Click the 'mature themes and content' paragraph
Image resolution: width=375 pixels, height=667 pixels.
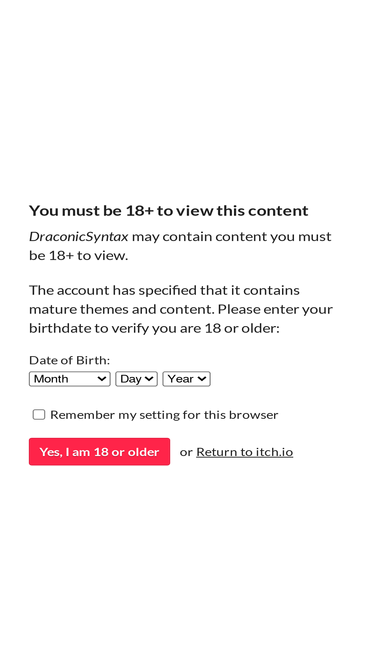click(x=181, y=309)
